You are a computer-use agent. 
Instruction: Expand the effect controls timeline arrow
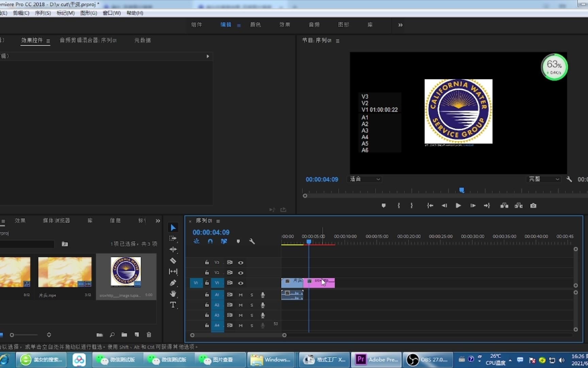[208, 56]
